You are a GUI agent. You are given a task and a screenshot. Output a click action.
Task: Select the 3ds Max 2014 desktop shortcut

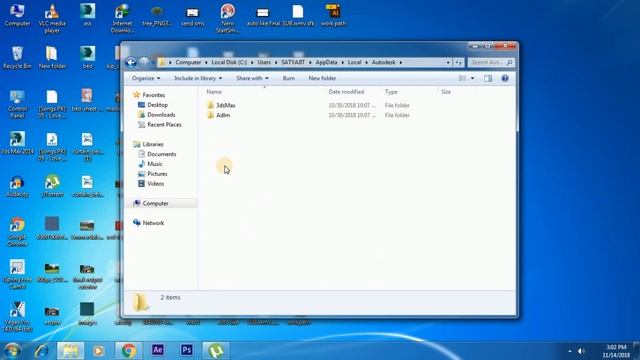(17, 143)
